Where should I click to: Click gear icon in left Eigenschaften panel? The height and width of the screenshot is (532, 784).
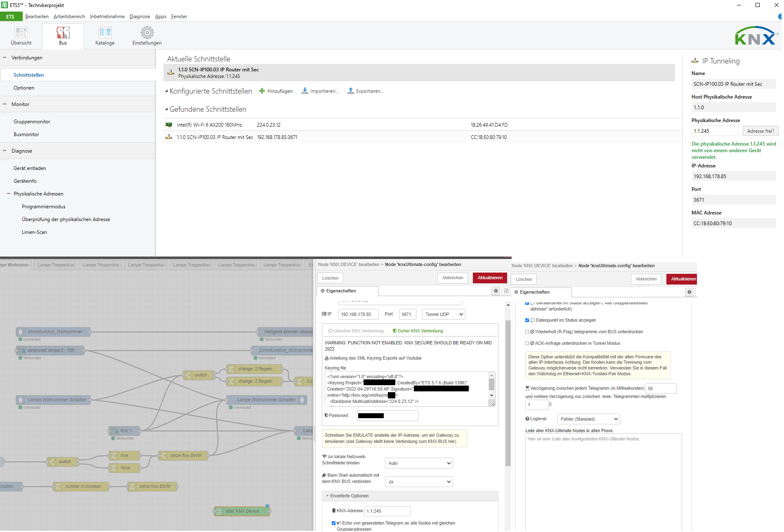496,291
